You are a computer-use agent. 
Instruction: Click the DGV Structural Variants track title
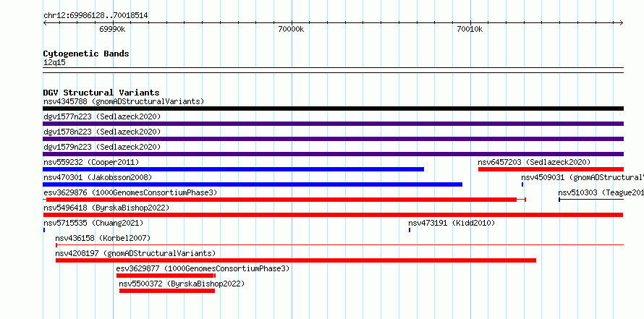point(101,93)
